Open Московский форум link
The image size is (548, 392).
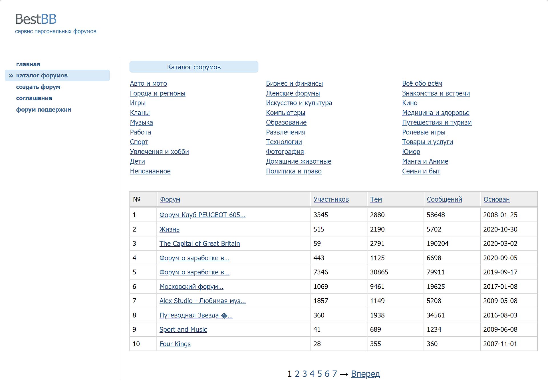pos(191,286)
